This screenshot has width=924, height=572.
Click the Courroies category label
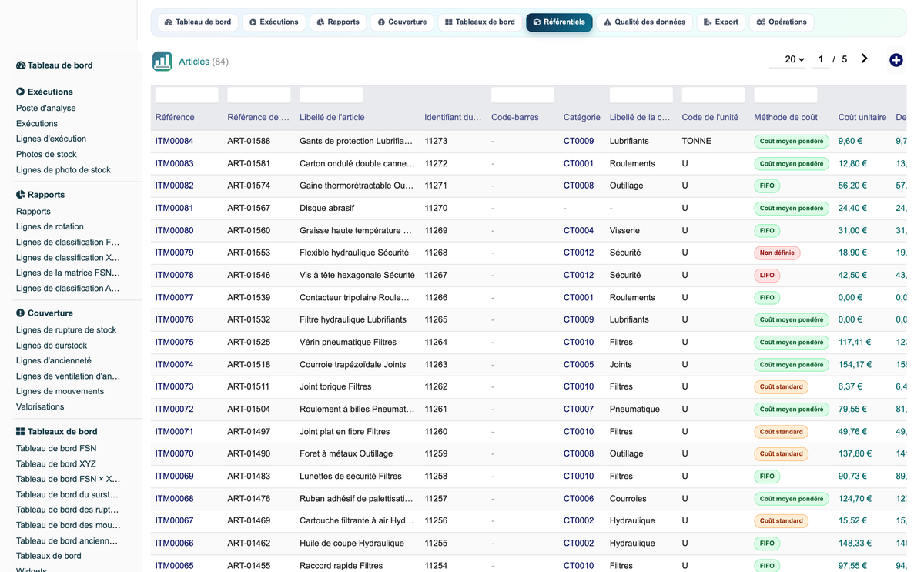628,499
